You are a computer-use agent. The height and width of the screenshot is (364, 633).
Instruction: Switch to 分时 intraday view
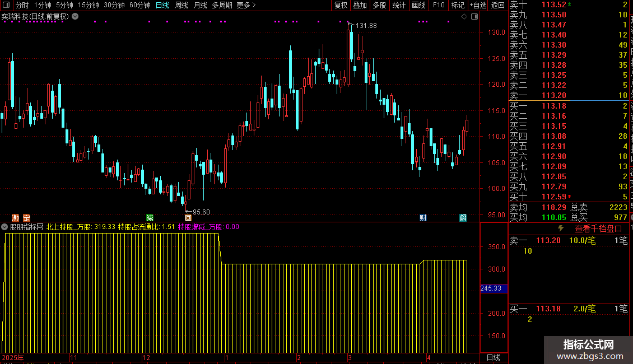point(22,5)
